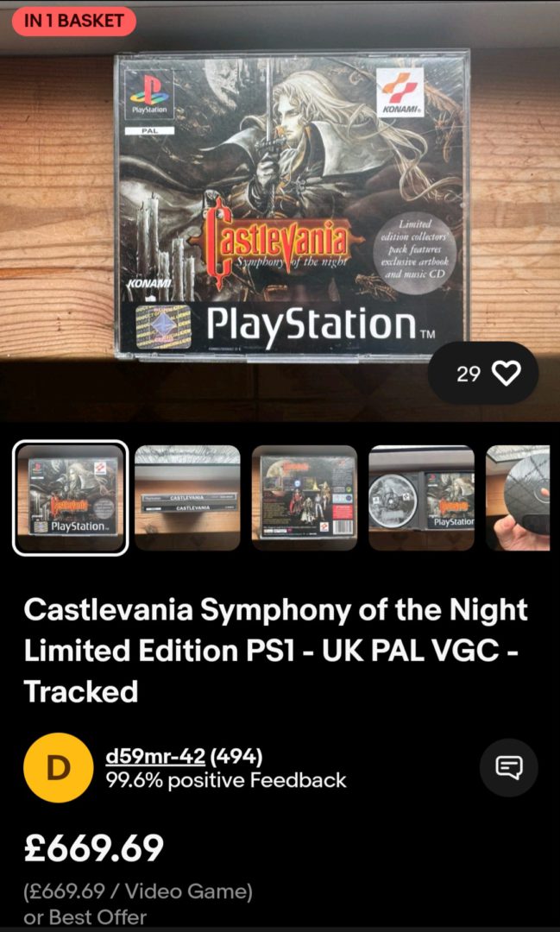Add item to watchlist with heart icon
The width and height of the screenshot is (560, 932).
coord(482,374)
